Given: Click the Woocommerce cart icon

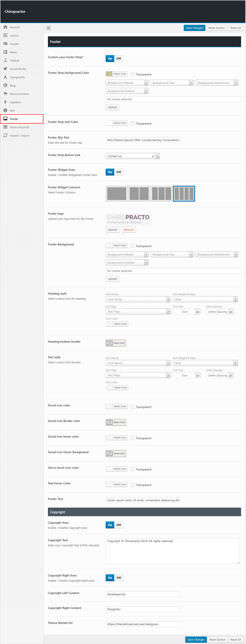Looking at the screenshot, I should coord(5,94).
